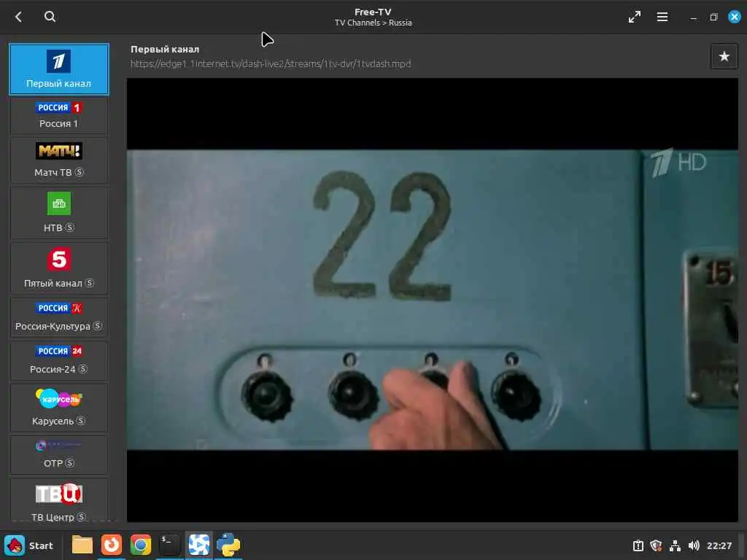This screenshot has width=747, height=560.
Task: Select the Карусель channel
Action: [x=58, y=408]
